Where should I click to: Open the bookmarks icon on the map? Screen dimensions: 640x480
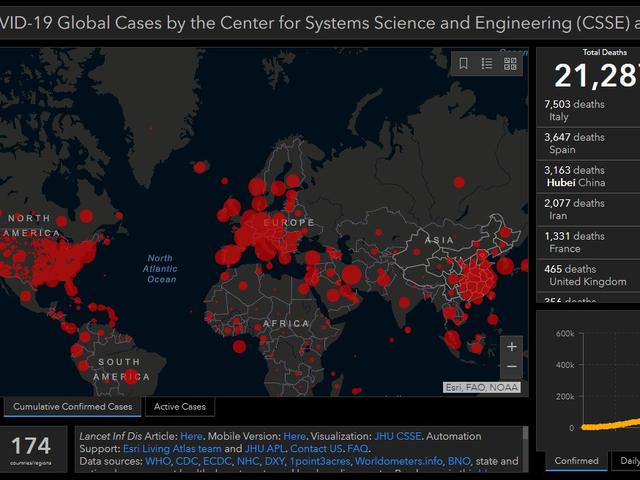click(x=463, y=63)
